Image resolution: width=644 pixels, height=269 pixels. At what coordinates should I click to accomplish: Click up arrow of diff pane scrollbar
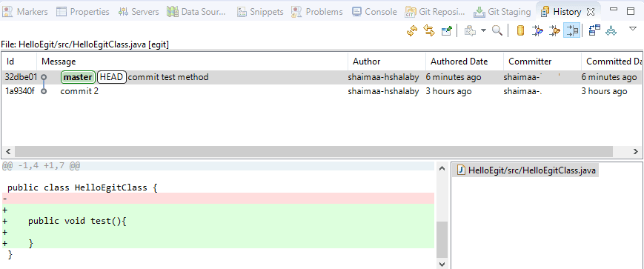442,168
